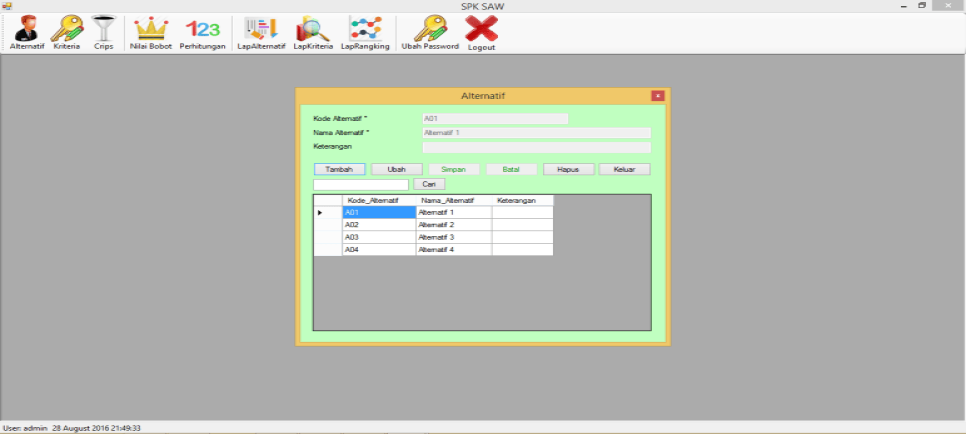This screenshot has height=434, width=966.
Task: Open the LapAlternatif report icon
Action: tap(261, 31)
